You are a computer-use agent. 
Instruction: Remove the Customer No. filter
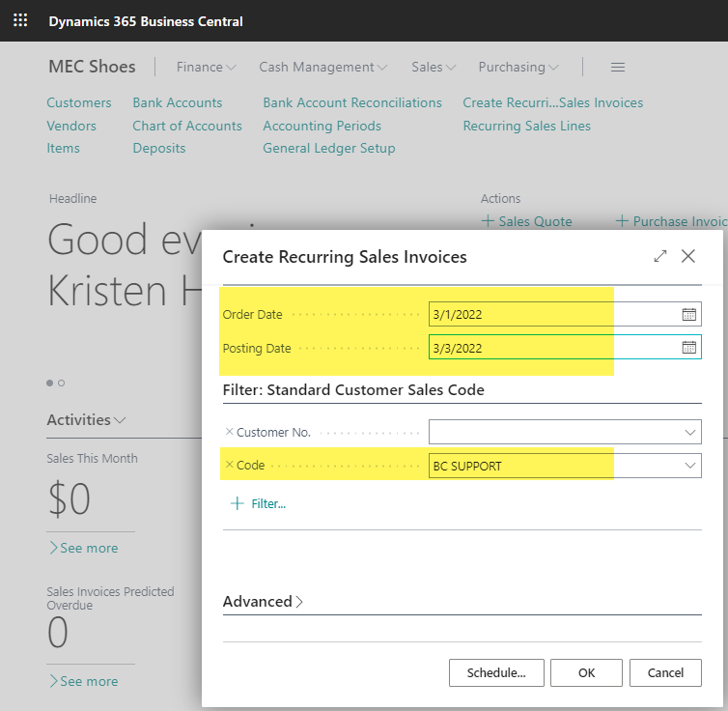229,432
